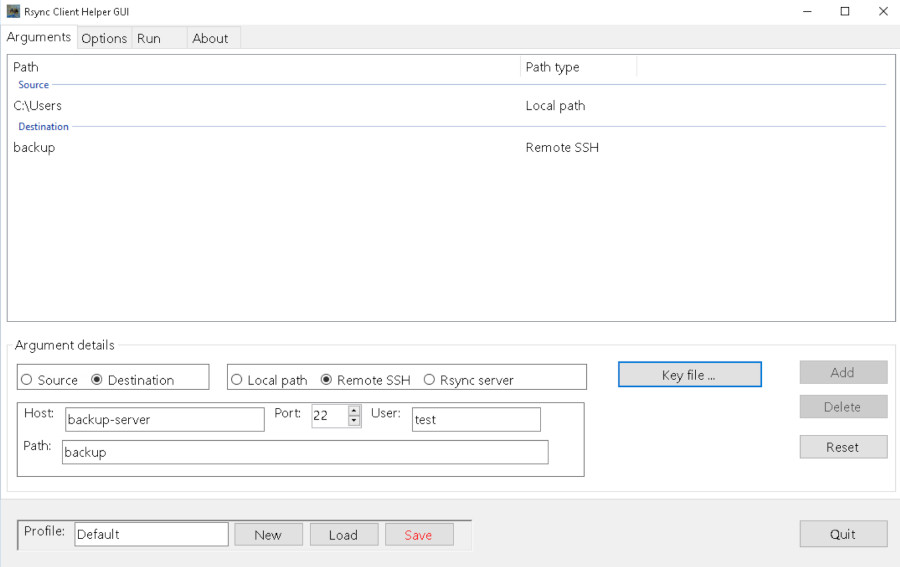Click the app icon in title bar
Image resolution: width=900 pixels, height=567 pixels.
pos(13,12)
